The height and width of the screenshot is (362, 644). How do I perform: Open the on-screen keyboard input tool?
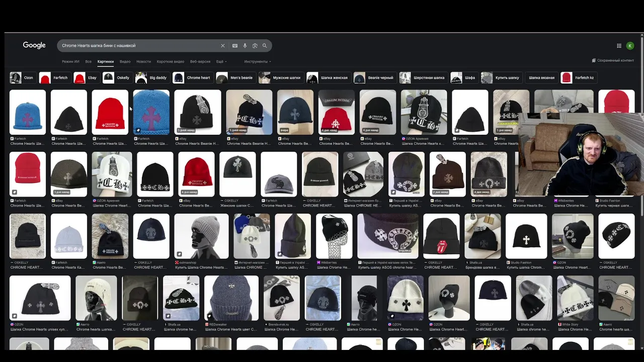pos(235,46)
